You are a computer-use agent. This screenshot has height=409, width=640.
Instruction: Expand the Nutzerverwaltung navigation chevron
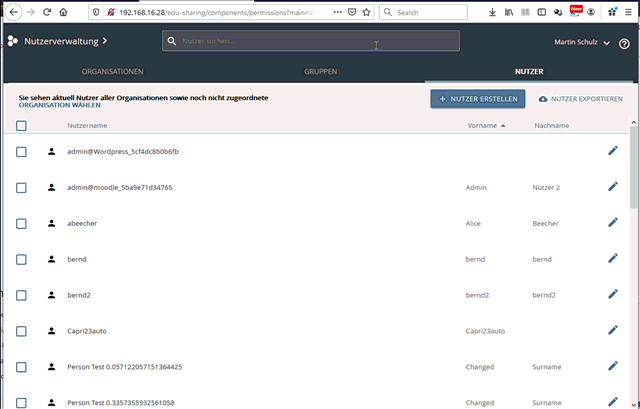click(x=104, y=42)
